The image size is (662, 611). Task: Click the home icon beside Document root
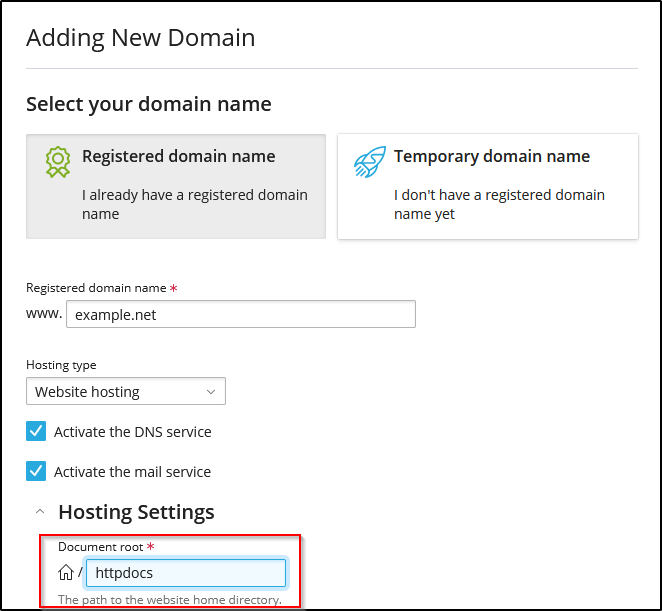pos(66,573)
